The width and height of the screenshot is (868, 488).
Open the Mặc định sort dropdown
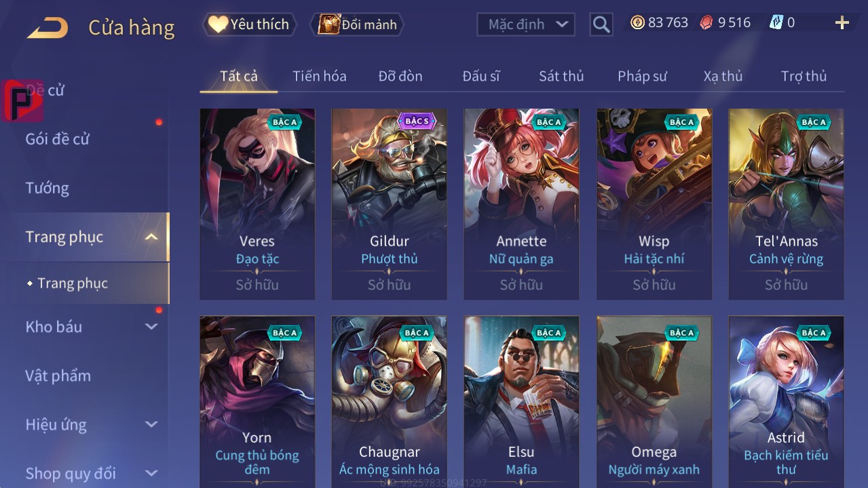coord(526,24)
